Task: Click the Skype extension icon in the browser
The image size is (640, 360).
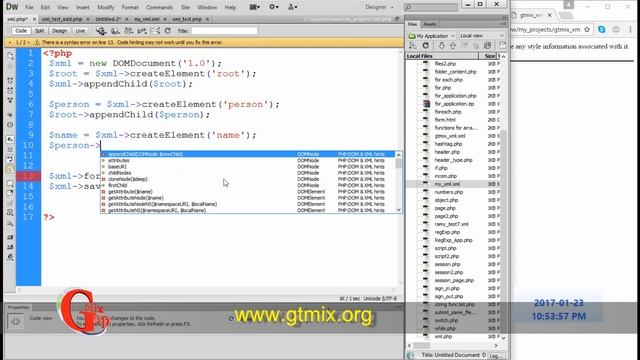Action: tap(602, 29)
